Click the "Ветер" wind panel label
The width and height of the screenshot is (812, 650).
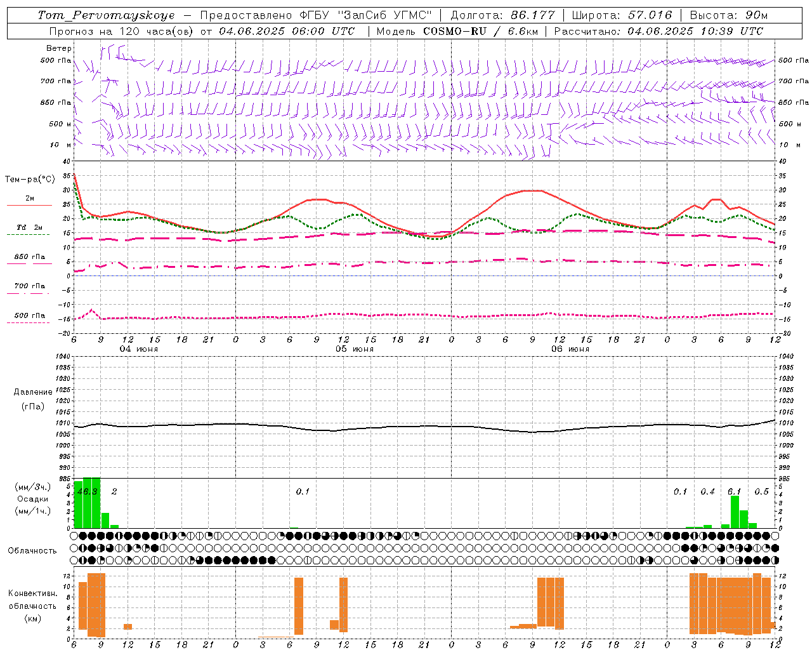(x=59, y=48)
